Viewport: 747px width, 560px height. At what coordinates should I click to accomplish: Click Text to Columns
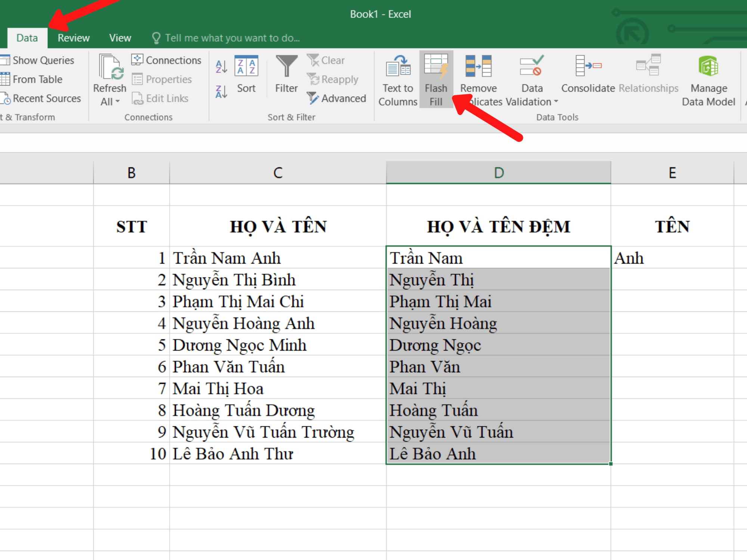398,80
